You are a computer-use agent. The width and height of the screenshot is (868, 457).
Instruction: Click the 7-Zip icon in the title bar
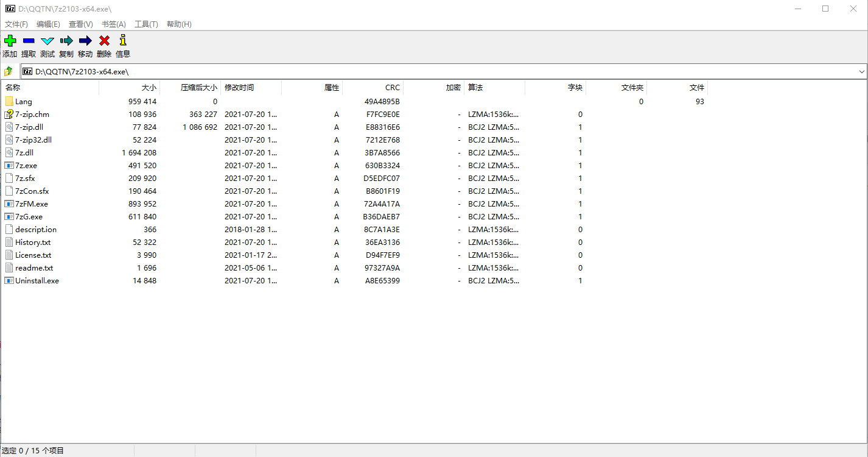(10, 9)
